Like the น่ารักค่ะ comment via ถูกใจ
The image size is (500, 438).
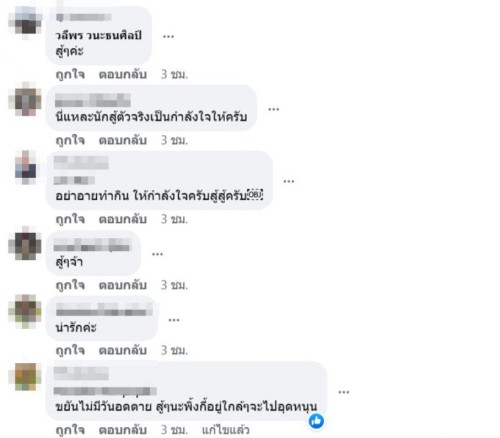[x=70, y=350]
